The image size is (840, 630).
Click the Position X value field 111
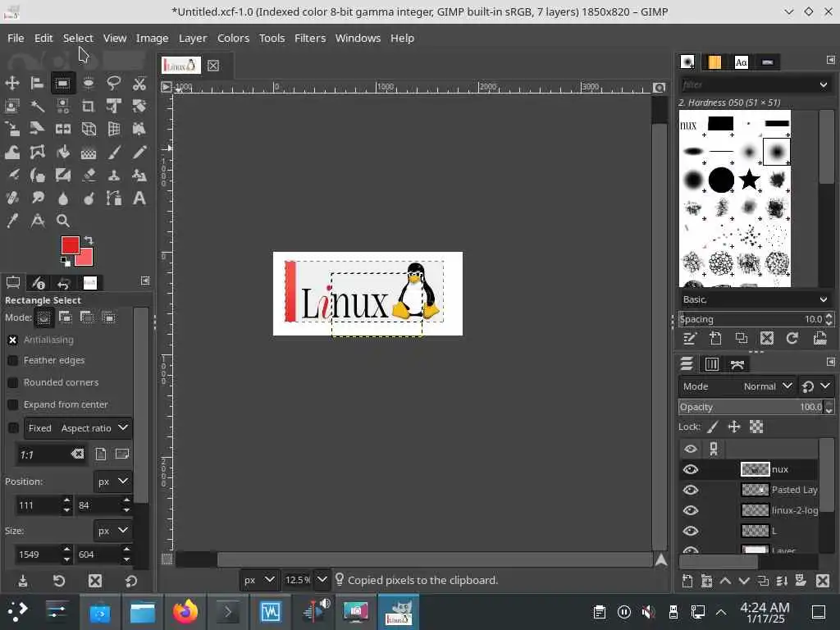[x=38, y=504]
